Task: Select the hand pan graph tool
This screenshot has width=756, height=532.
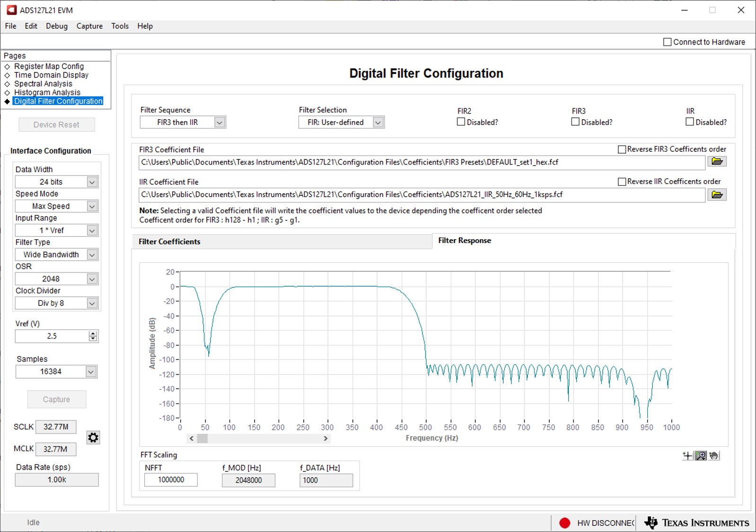Action: [714, 456]
